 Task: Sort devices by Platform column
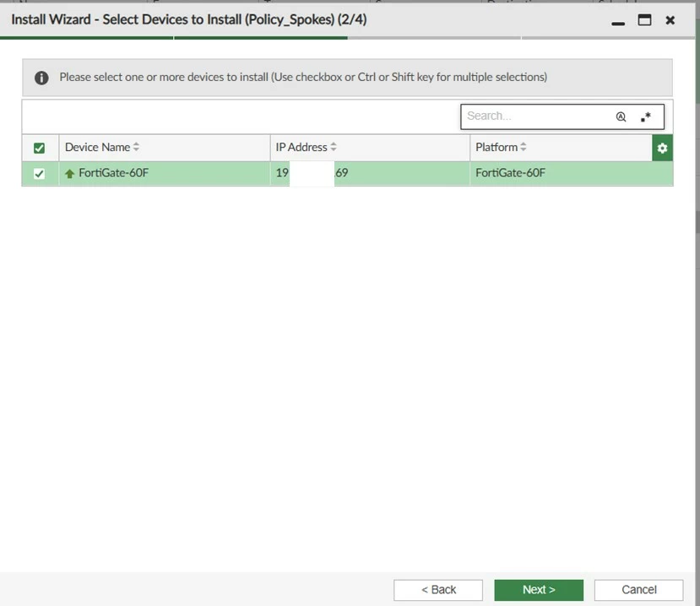tap(501, 147)
